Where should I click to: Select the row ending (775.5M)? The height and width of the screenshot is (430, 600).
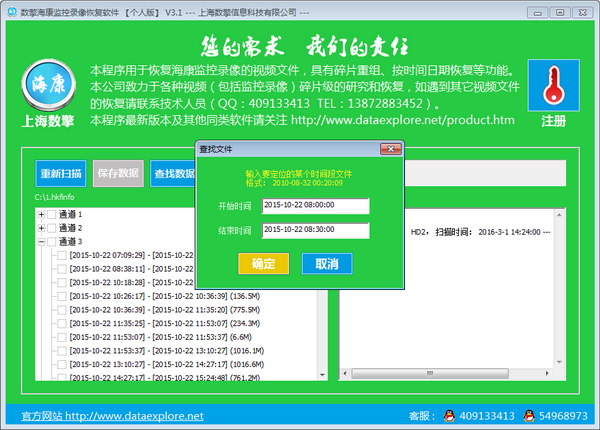pos(165,310)
